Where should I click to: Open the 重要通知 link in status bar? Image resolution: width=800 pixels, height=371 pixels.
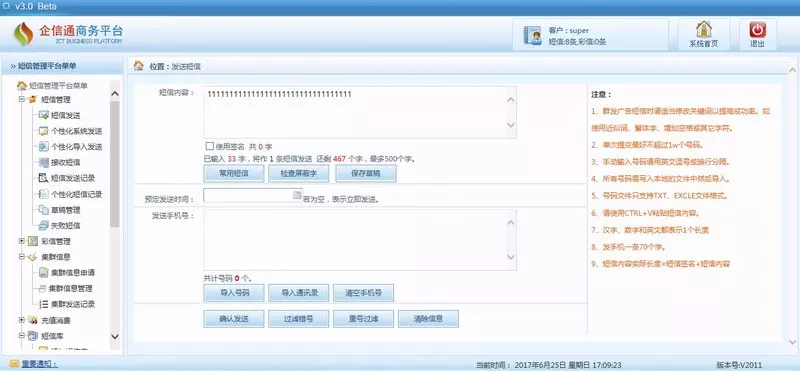click(39, 364)
